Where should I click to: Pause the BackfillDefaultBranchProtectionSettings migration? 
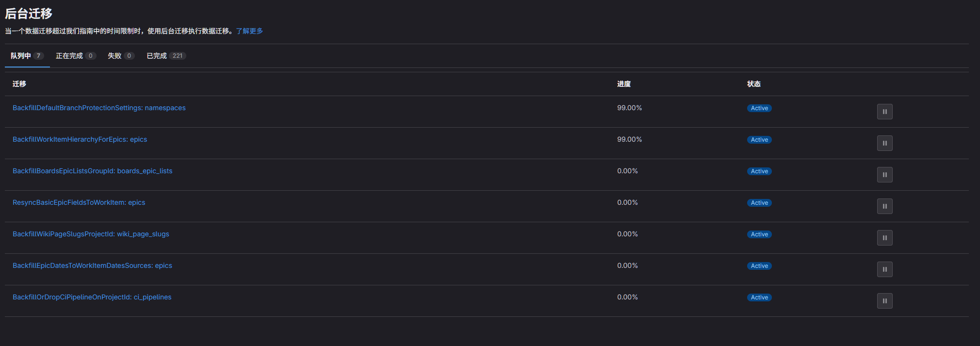[884, 112]
